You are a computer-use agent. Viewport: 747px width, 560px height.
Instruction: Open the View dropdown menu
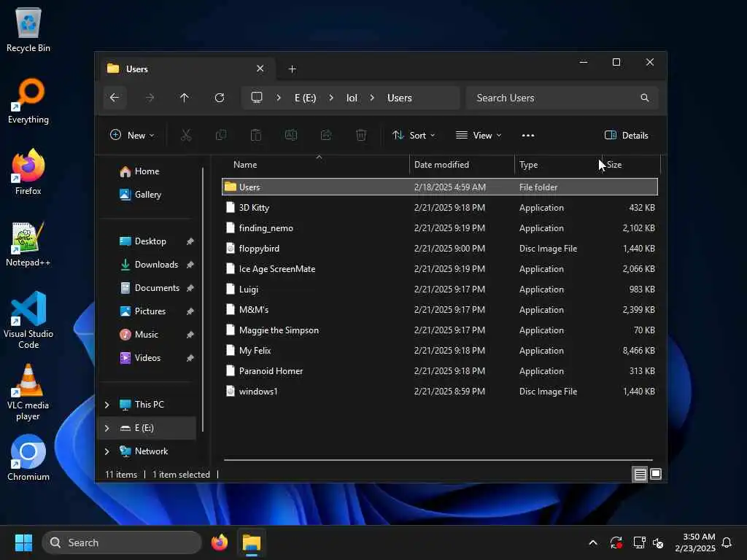click(479, 135)
